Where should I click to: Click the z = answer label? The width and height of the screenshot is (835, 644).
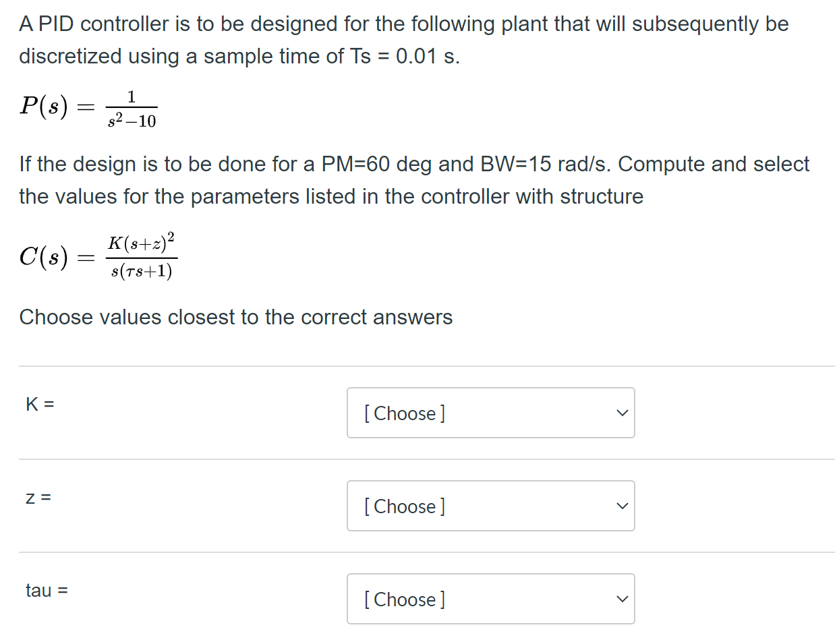click(37, 497)
